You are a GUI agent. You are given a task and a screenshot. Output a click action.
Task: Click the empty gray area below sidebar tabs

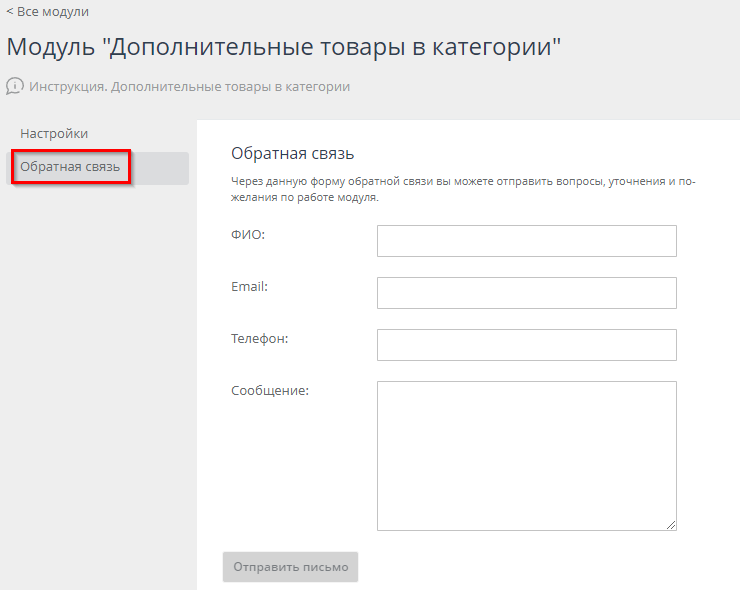98,380
